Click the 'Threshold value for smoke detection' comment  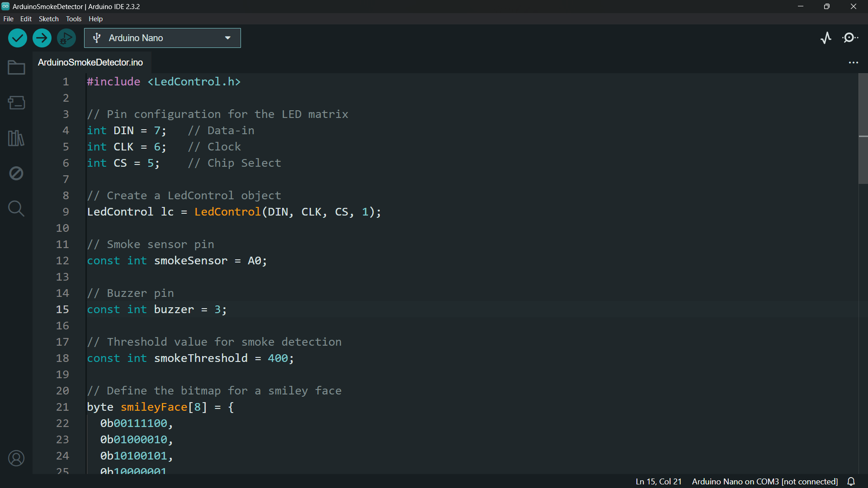[x=214, y=342]
